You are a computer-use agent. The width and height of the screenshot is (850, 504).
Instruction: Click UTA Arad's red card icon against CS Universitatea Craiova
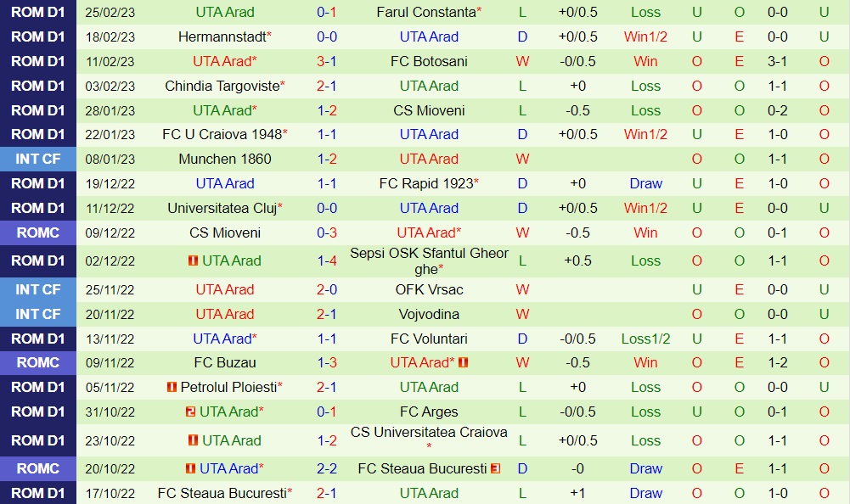pos(194,440)
